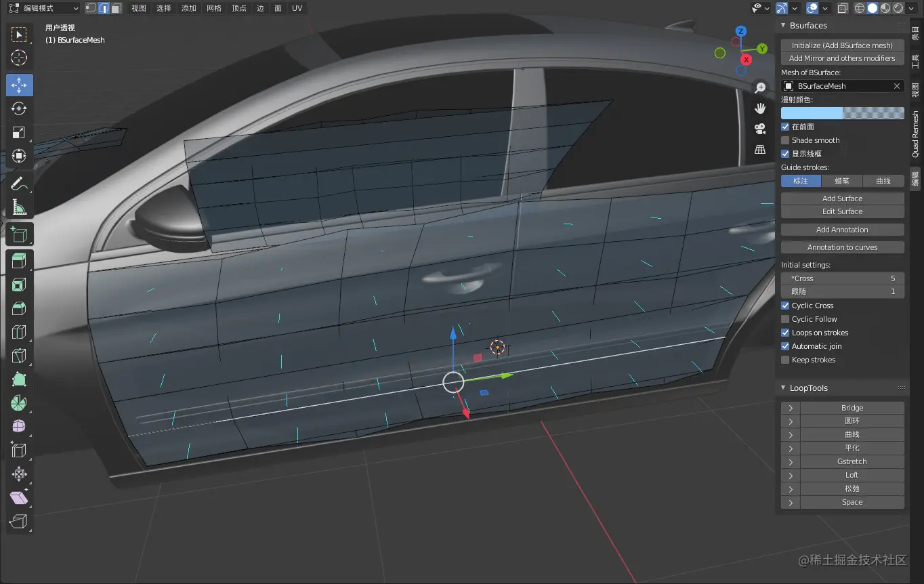The image size is (924, 584).
Task: Select the Move tool in the toolbar
Action: pyautogui.click(x=19, y=85)
